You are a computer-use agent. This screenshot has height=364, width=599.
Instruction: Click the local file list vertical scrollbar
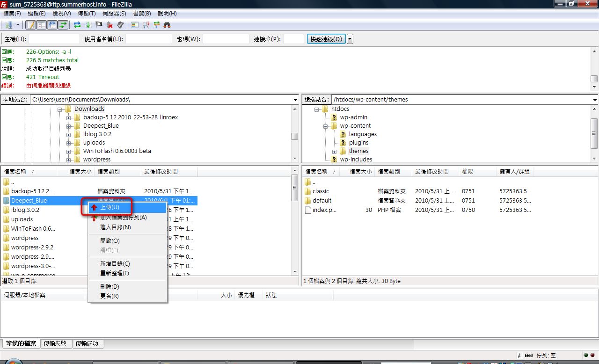(x=295, y=221)
